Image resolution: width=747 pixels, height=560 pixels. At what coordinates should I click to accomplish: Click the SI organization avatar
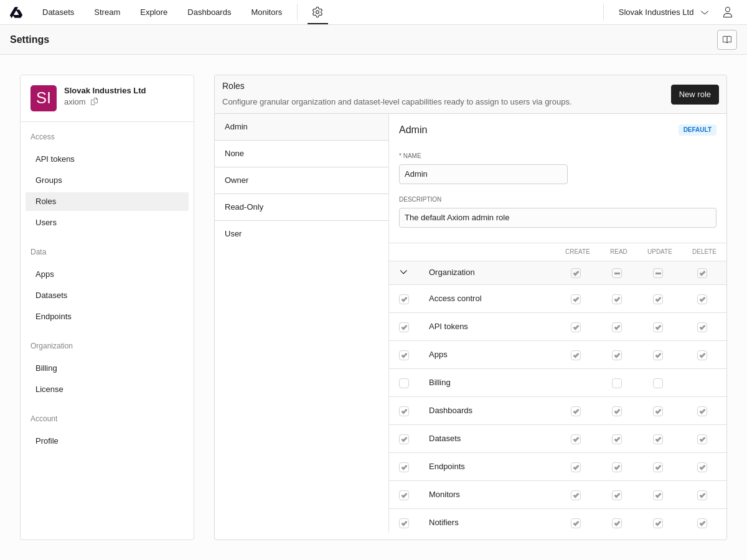click(x=44, y=98)
